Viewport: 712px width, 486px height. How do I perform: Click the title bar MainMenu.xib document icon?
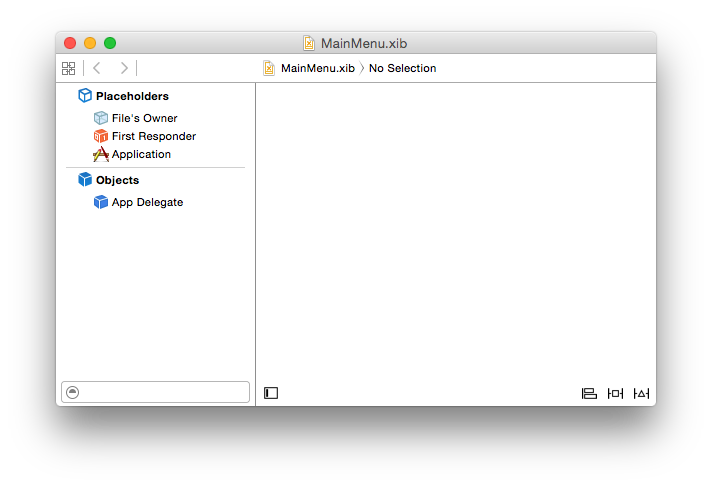tap(309, 43)
